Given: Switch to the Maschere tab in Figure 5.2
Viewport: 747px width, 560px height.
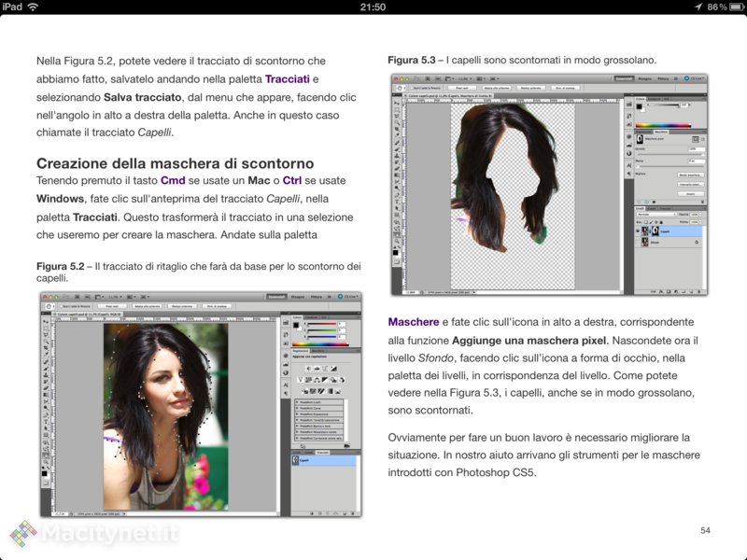Looking at the screenshot, I should coord(317,351).
